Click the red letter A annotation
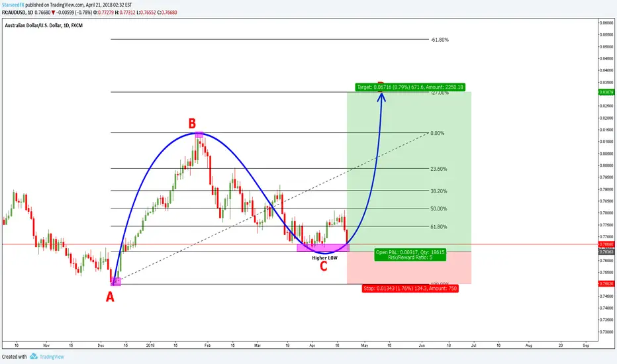617x364 pixels. [110, 296]
